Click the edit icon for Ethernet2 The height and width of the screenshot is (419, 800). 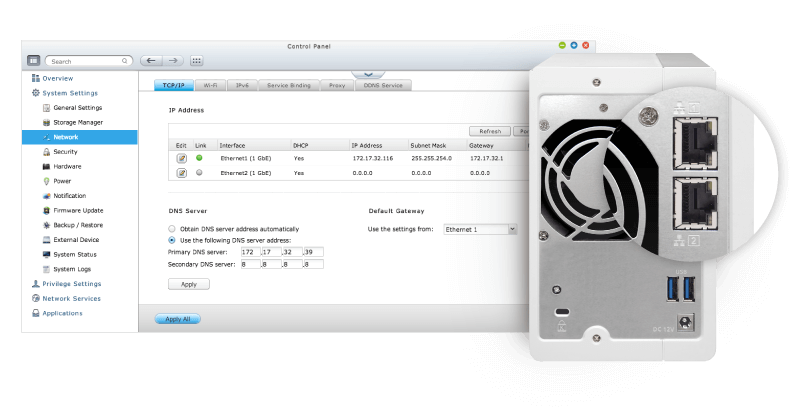click(x=182, y=173)
